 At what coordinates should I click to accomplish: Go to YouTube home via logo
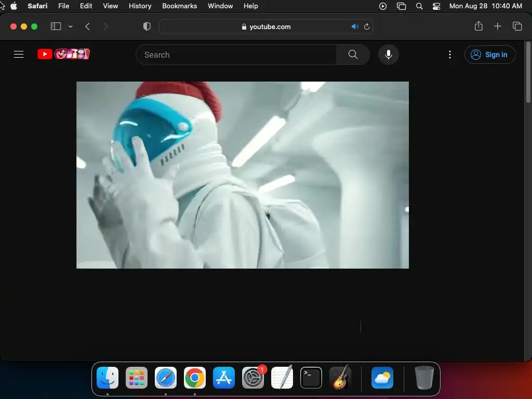pos(63,54)
